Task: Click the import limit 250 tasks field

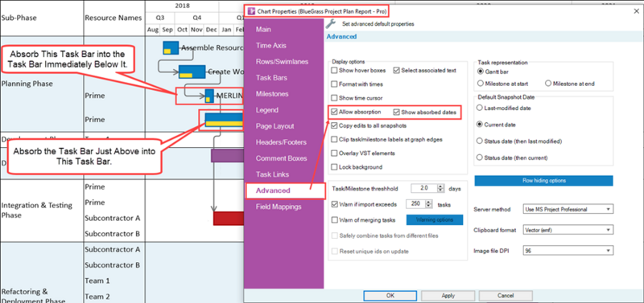Action: (x=415, y=204)
